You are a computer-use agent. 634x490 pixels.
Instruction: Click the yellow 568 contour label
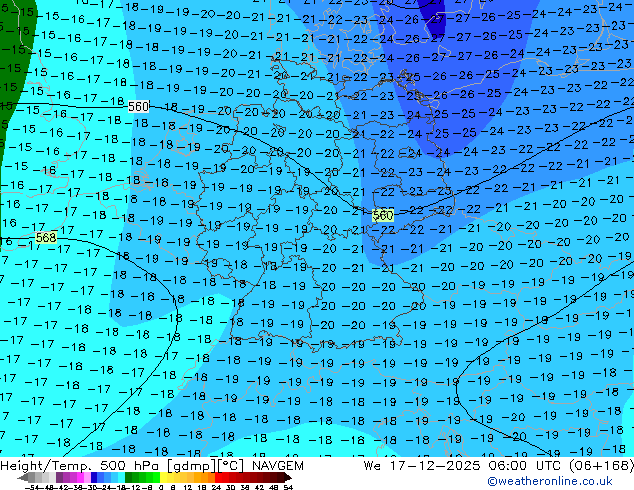(46, 237)
